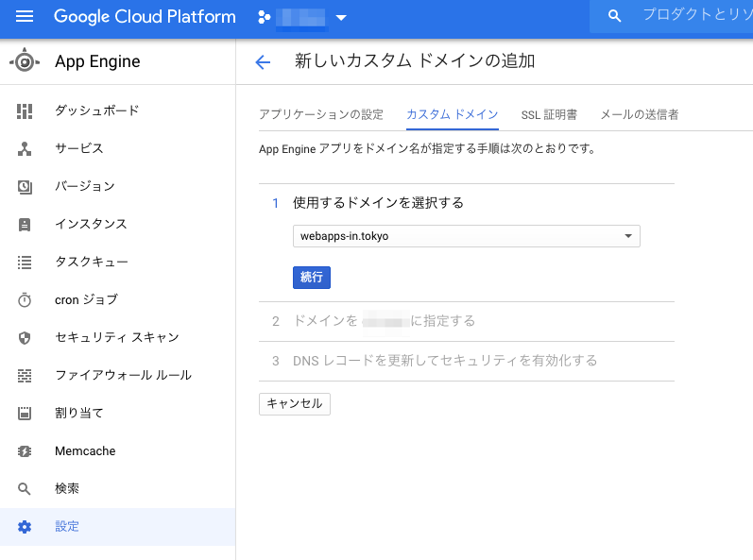Click the 割り当て quota icon
Image resolution: width=753 pixels, height=560 pixels.
click(x=25, y=414)
